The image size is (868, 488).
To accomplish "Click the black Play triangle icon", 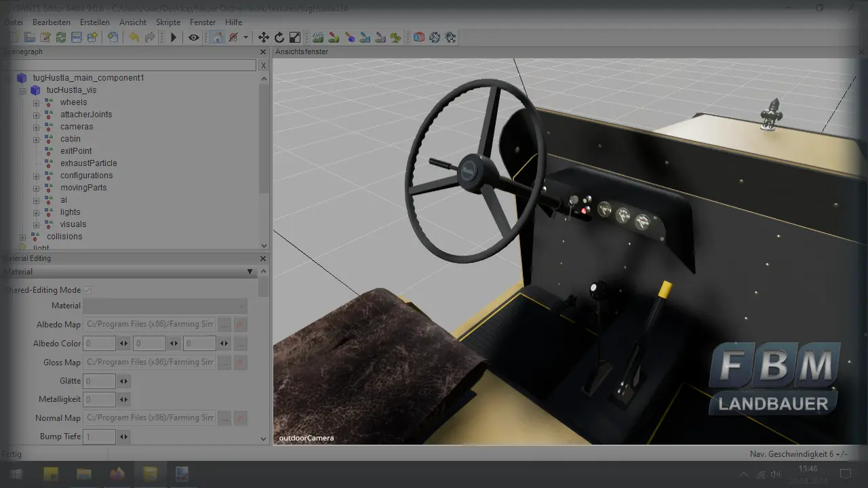I will tap(174, 37).
